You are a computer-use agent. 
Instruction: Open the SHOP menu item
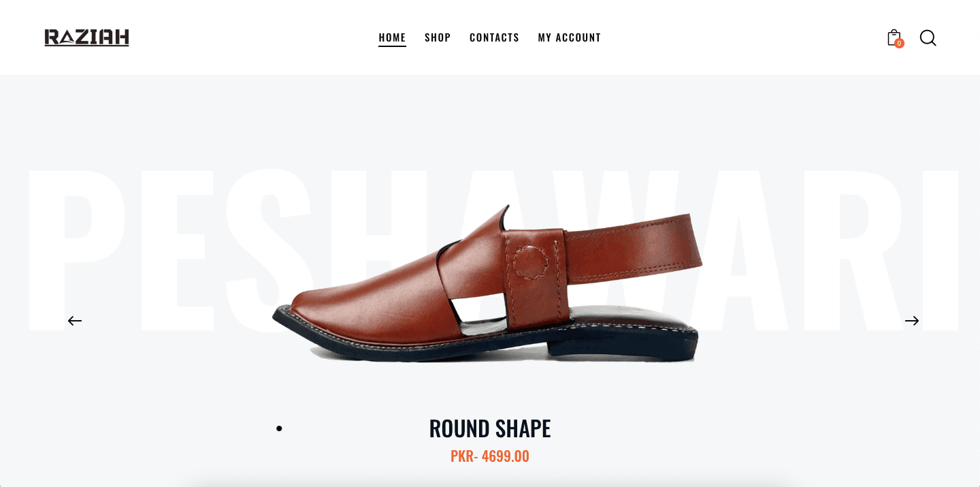pos(438,37)
